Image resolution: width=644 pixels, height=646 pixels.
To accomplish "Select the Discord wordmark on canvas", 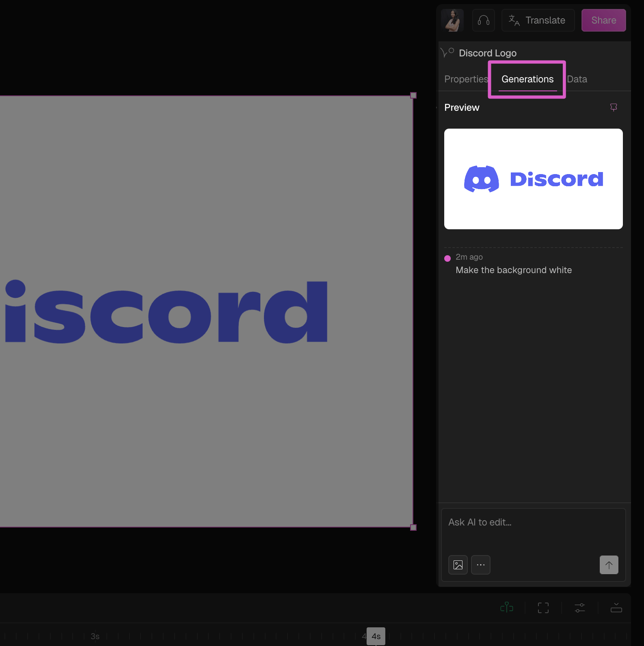I will point(166,312).
